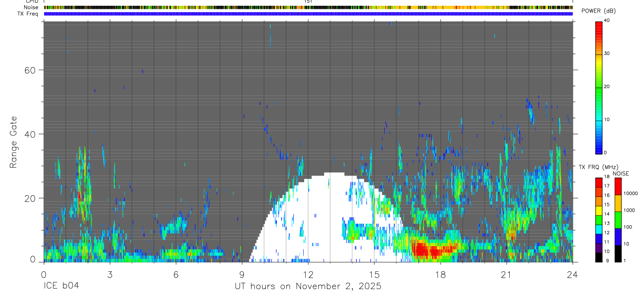Click the '1000' value on NOISE scale
The height and width of the screenshot is (297, 644).
(629, 210)
